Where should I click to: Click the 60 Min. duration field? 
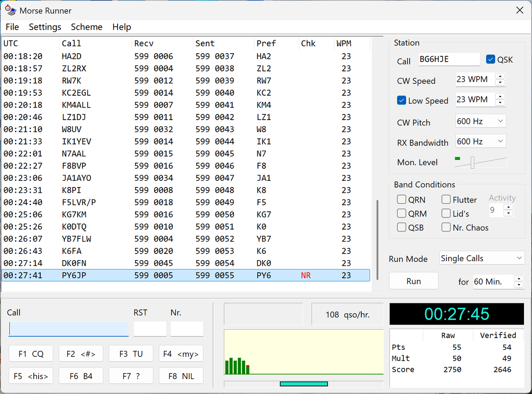493,282
